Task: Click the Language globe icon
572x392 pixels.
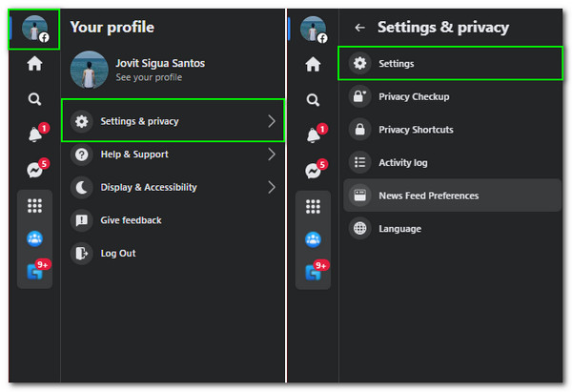Action: [x=359, y=229]
